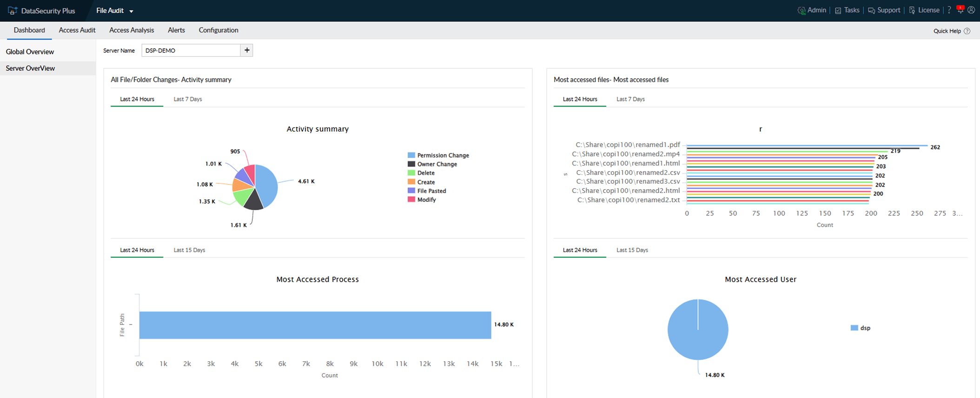Select Server OverView in the sidebar

tap(48, 68)
